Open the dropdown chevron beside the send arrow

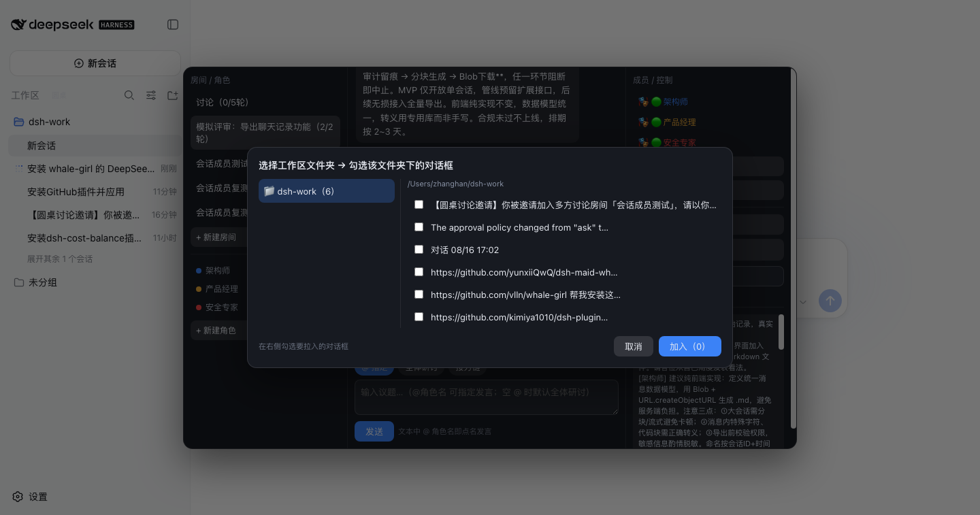click(802, 302)
